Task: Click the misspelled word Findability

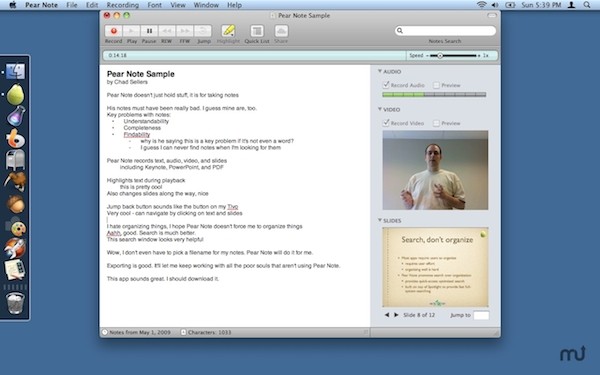Action: [x=137, y=134]
